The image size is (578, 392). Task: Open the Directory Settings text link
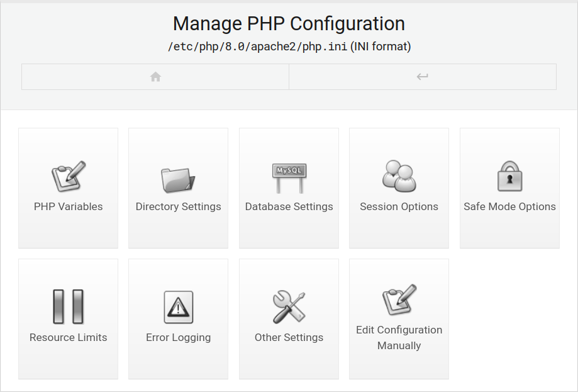(178, 206)
